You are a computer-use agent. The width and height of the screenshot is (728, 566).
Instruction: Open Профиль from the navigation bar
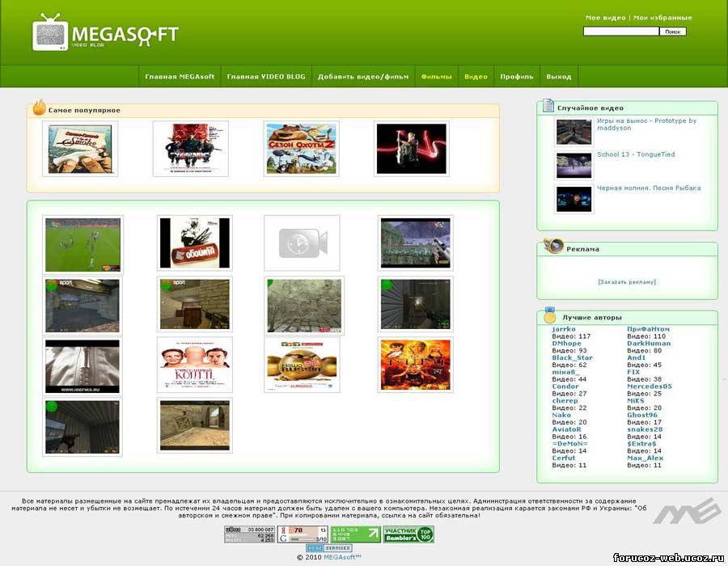(x=517, y=77)
